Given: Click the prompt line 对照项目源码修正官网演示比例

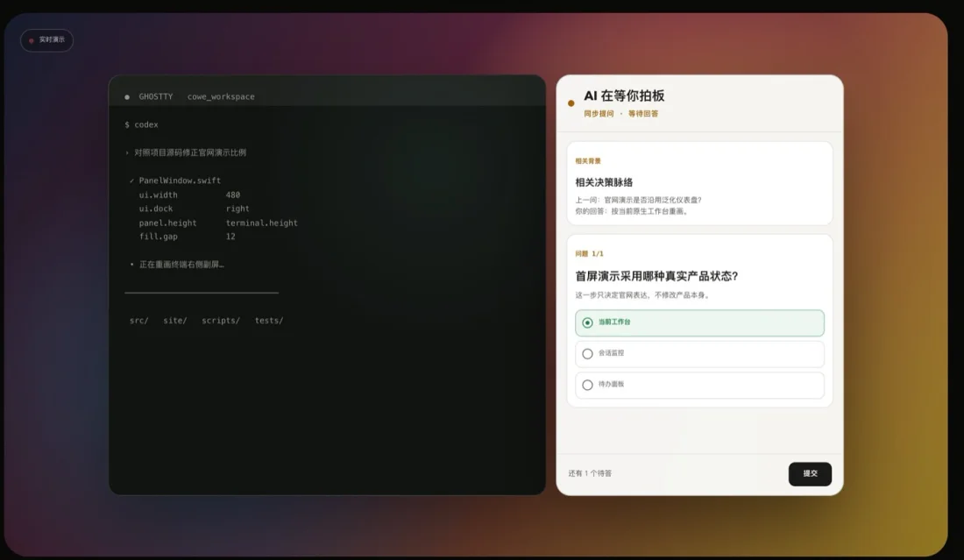Looking at the screenshot, I should (190, 152).
